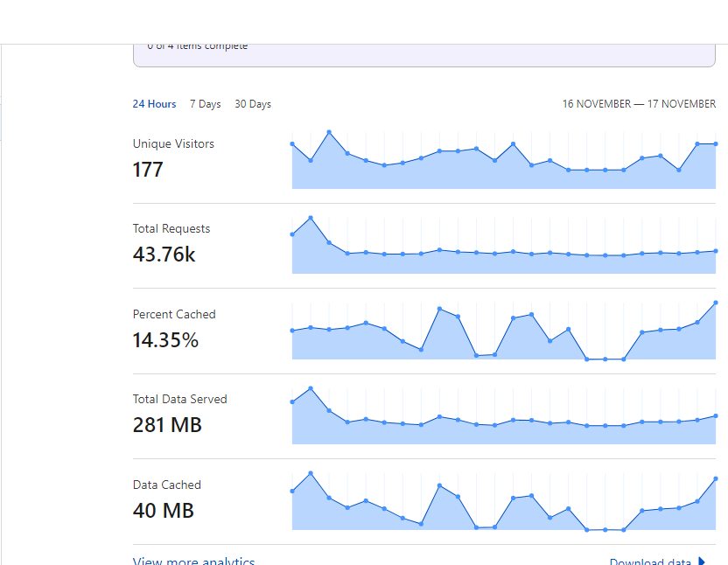Screen dimensions: 728x565
Task: Click the 16 November — 17 November date range
Action: 639,104
